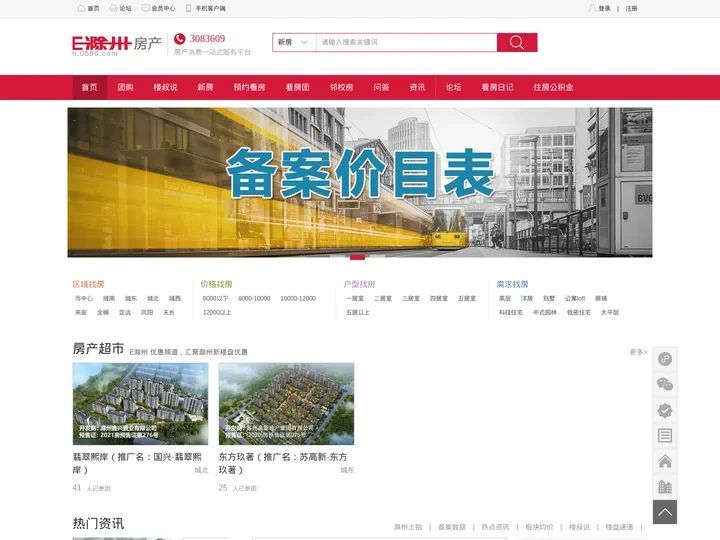Select 10000-12000 price filter
720x540 pixels.
pyautogui.click(x=298, y=298)
